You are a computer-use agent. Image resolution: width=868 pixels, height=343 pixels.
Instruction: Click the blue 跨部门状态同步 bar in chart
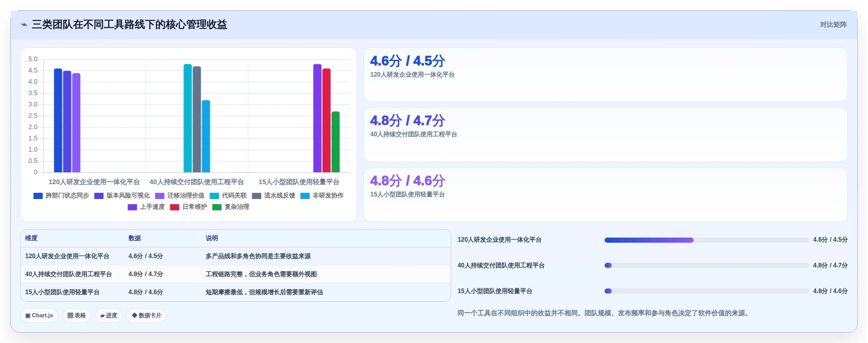(58, 120)
